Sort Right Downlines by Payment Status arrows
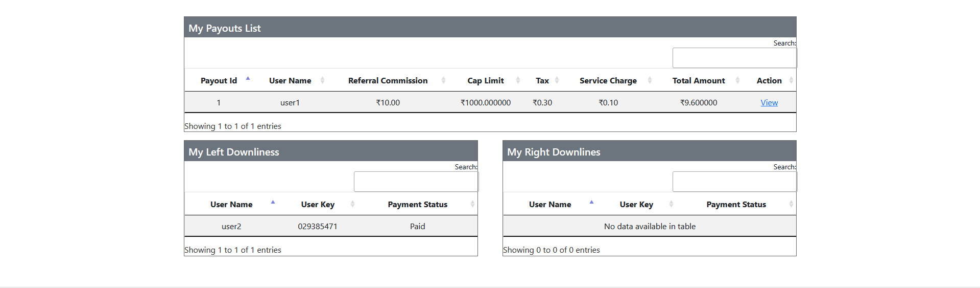Screen dimensions: 980x288 coord(791,204)
